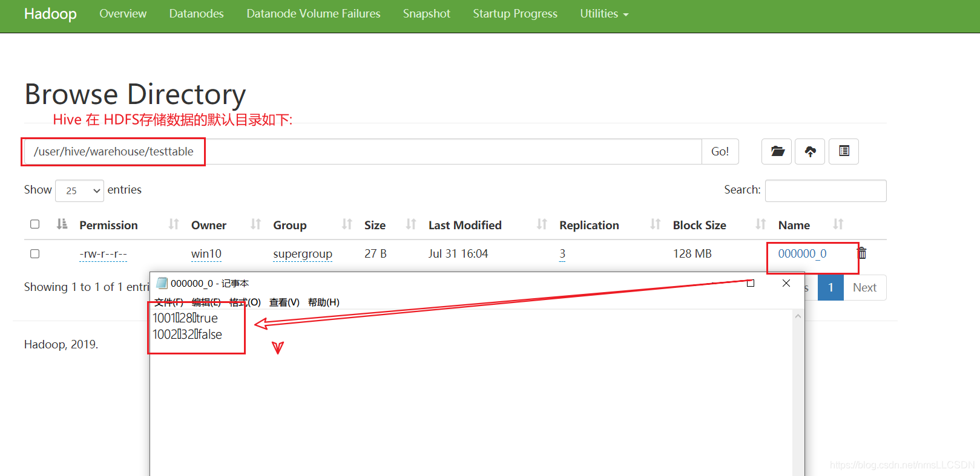Viewport: 980px width, 476px height.
Task: Open Notepad 格式(O) menu
Action: 245,302
